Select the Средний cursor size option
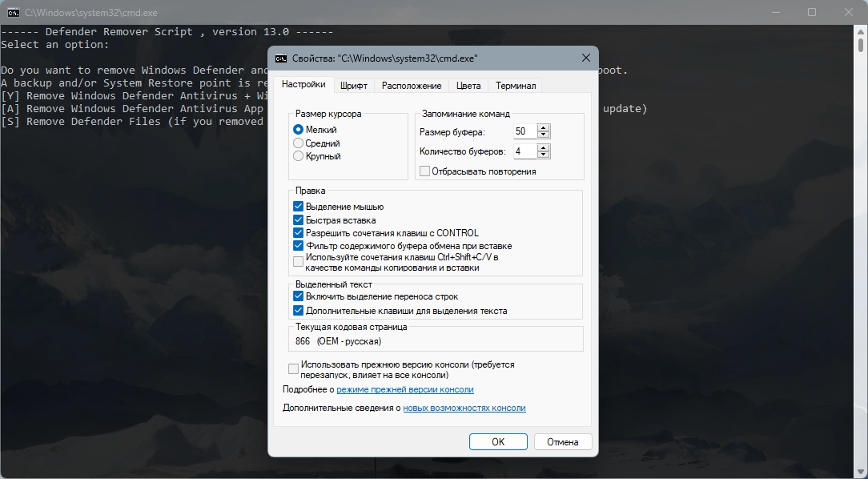Image resolution: width=868 pixels, height=479 pixels. pyautogui.click(x=298, y=143)
